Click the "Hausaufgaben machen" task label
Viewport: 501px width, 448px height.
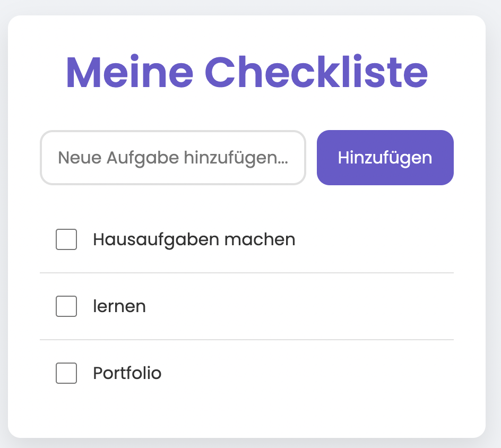click(194, 239)
